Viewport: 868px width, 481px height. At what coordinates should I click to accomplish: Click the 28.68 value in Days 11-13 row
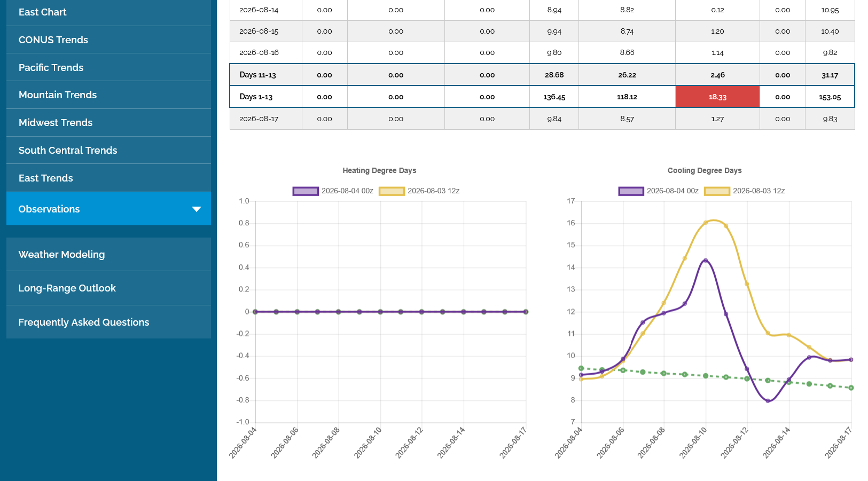(554, 75)
